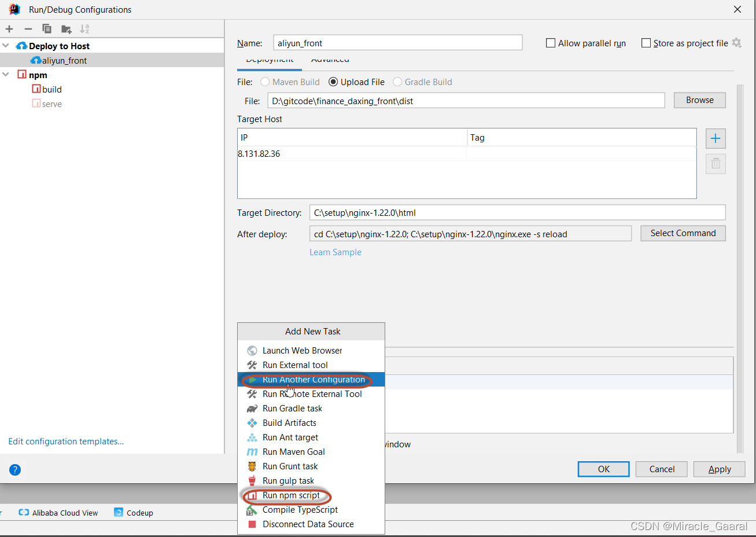Enable Allow parallel run
Viewport: 756px width, 537px height.
[550, 42]
